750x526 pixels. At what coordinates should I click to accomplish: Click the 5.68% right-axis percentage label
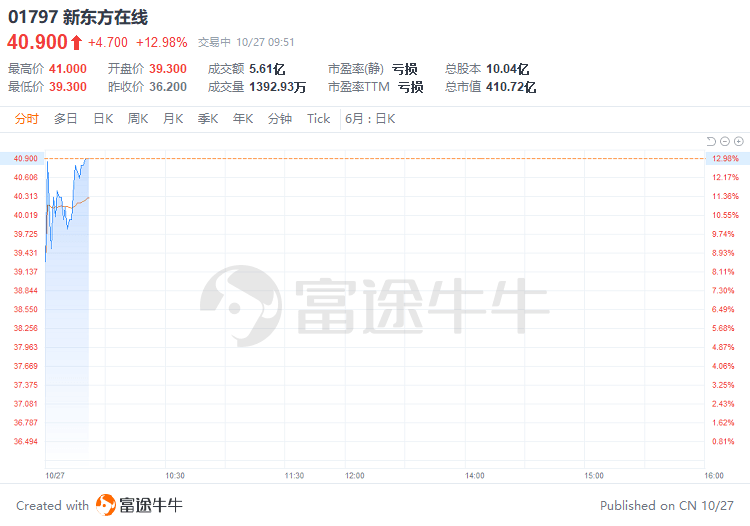(x=723, y=329)
